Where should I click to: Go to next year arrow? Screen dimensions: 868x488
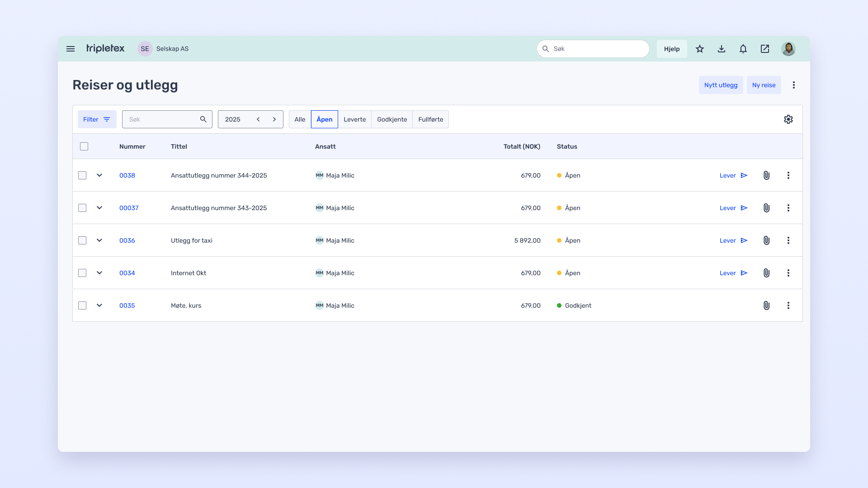click(x=274, y=119)
